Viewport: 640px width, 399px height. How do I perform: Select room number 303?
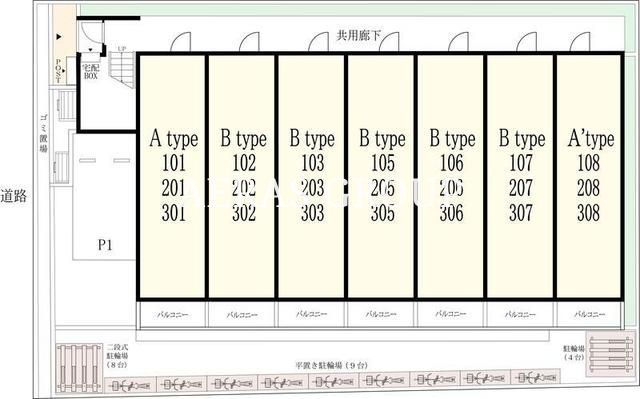(x=312, y=213)
